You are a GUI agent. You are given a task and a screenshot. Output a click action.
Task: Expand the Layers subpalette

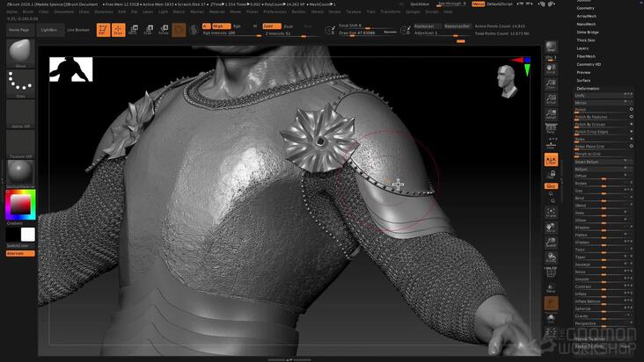point(582,48)
